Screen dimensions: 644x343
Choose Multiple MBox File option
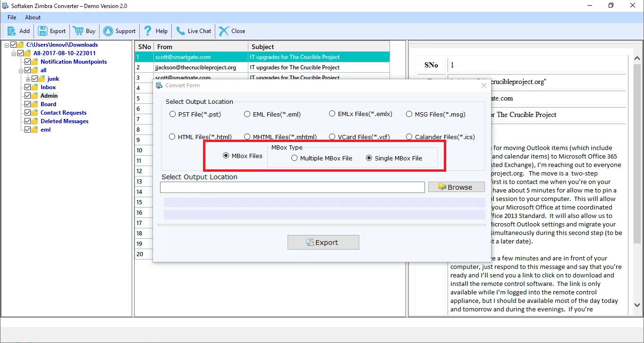pyautogui.click(x=295, y=158)
